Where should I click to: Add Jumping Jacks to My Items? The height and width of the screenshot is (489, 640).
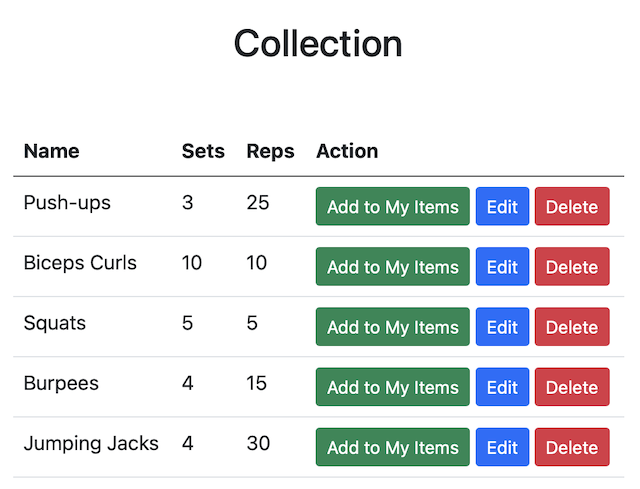click(x=393, y=447)
